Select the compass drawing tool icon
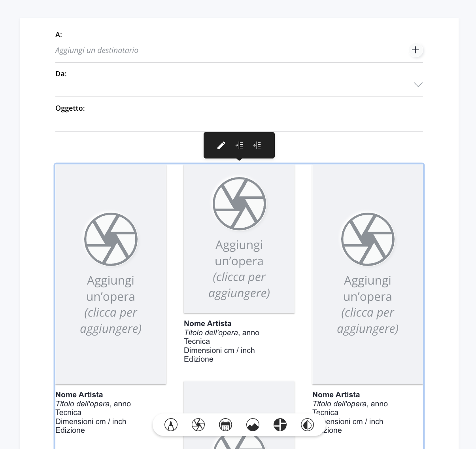 (x=171, y=425)
